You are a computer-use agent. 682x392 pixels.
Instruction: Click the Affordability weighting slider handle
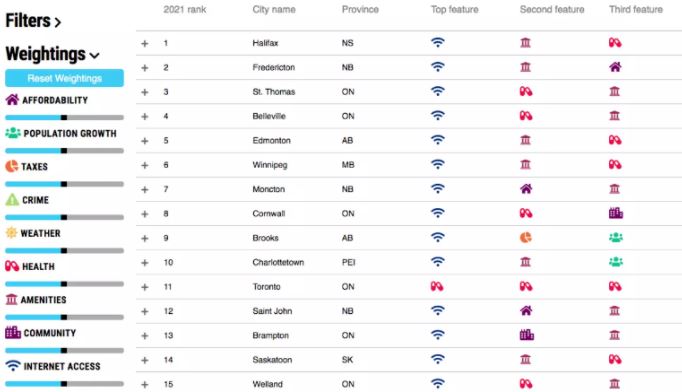pos(64,117)
